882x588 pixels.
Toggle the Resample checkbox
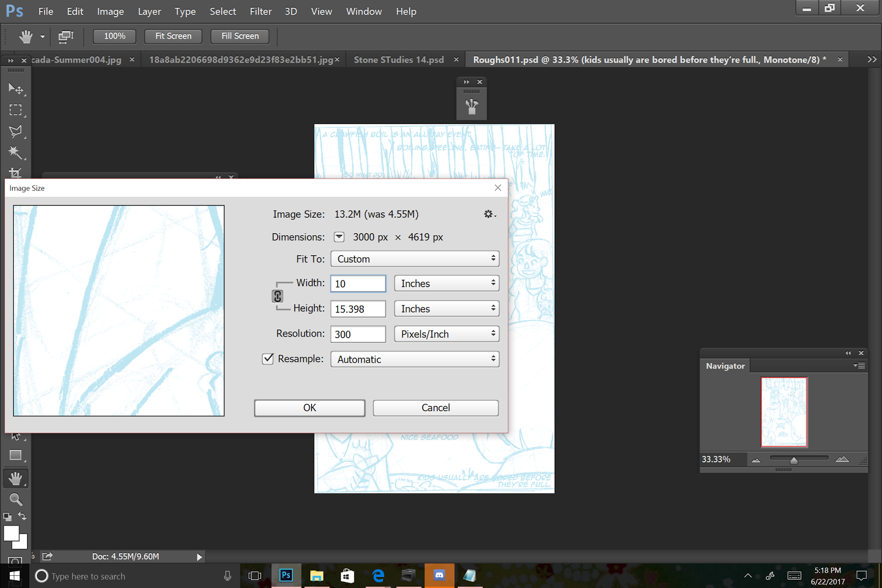click(x=268, y=359)
